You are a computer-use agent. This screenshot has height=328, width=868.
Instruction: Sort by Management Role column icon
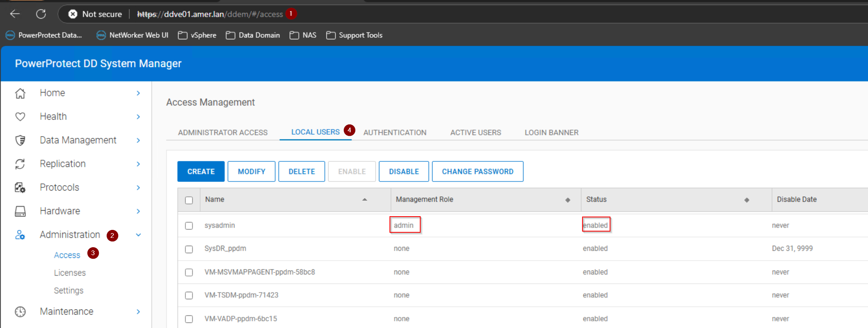coord(568,200)
